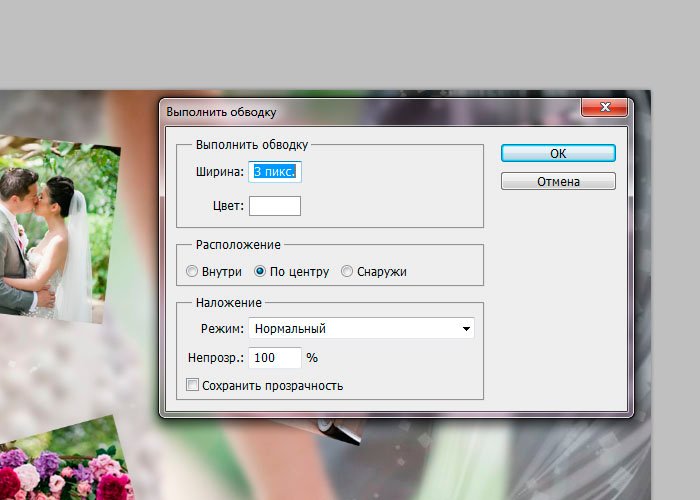
Task: Choose the По центру location option
Action: coord(260,271)
